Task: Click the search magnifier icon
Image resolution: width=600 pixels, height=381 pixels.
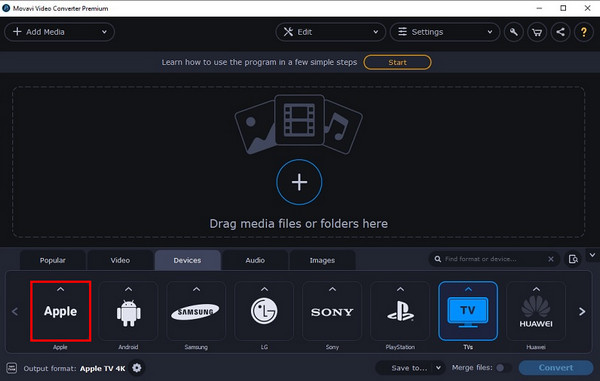Action: tap(438, 259)
